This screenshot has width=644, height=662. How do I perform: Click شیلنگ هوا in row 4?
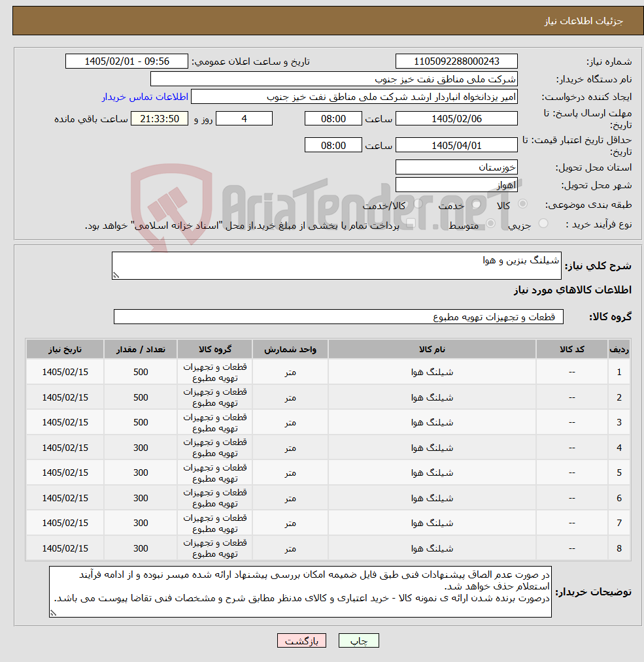[x=432, y=448]
